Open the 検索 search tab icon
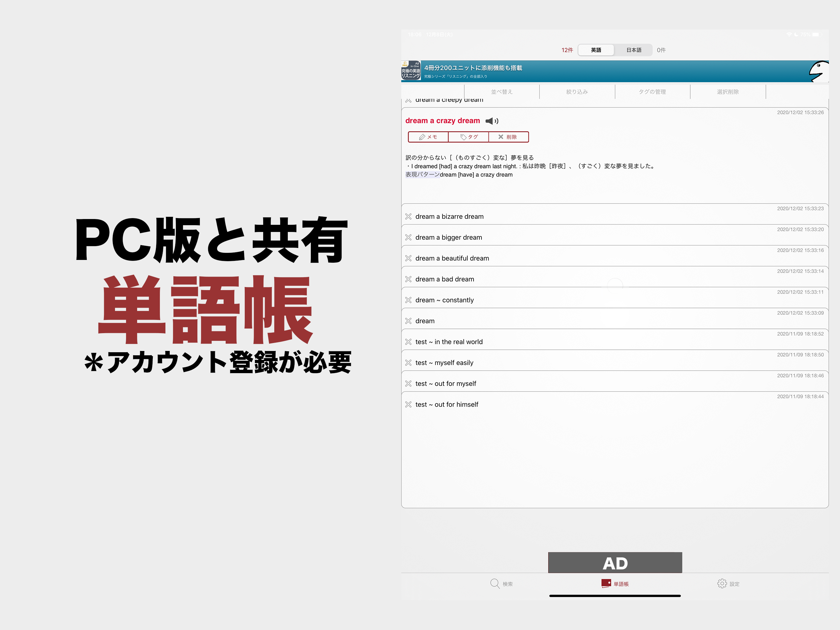 (x=495, y=584)
